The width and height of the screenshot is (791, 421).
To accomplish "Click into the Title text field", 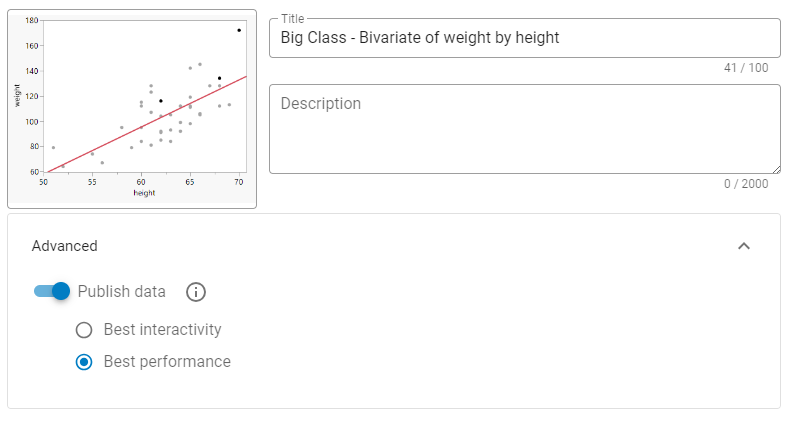I will 524,38.
